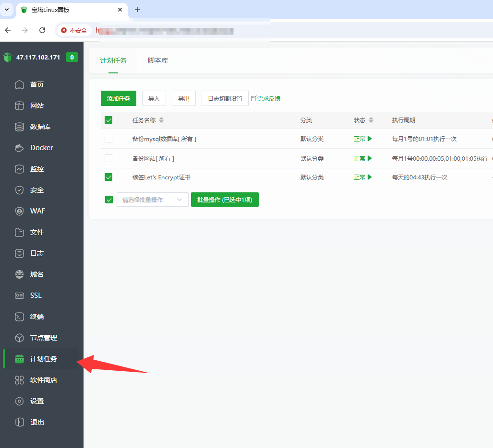Click the 添加任务 button

[119, 98]
